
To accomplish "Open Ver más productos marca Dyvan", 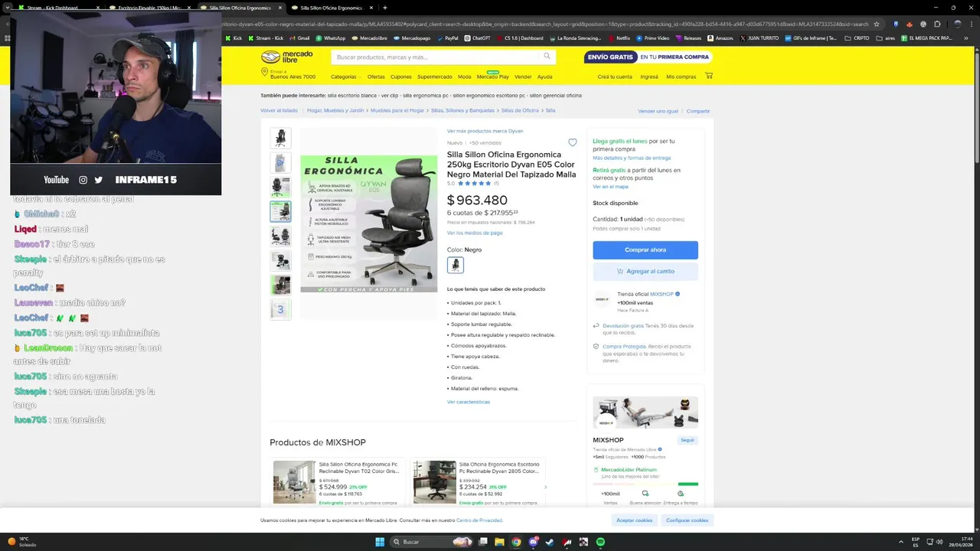I will pos(485,131).
